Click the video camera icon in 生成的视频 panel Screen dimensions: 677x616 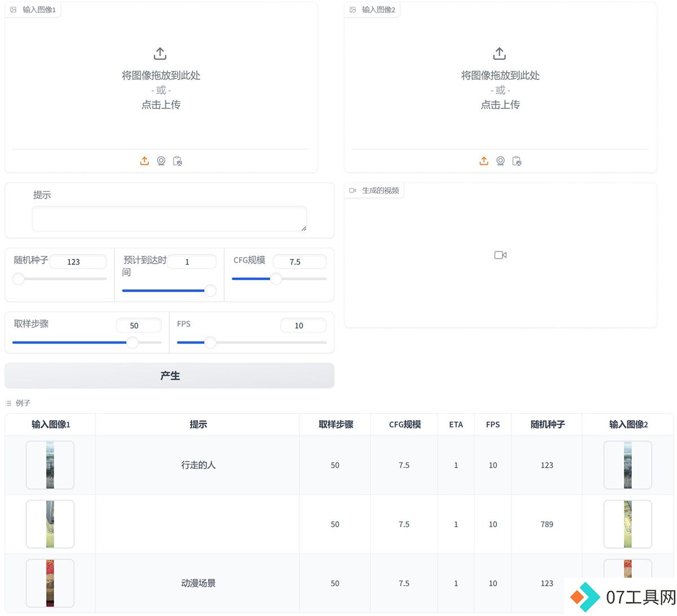click(x=500, y=255)
